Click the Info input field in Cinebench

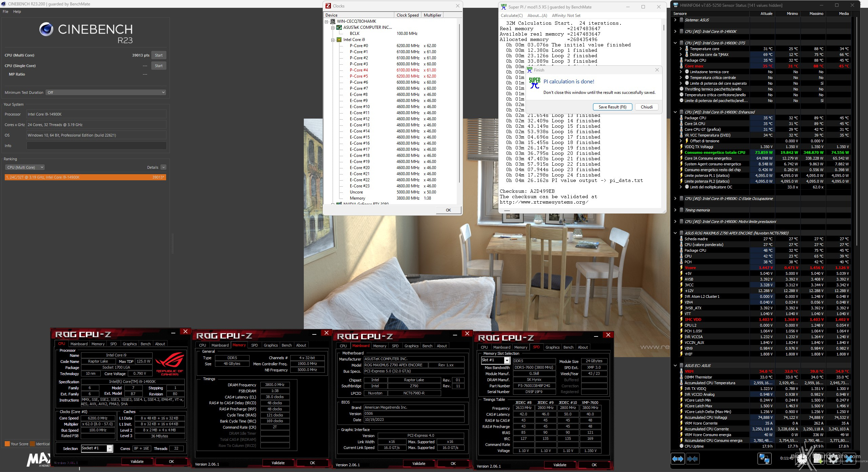point(96,146)
